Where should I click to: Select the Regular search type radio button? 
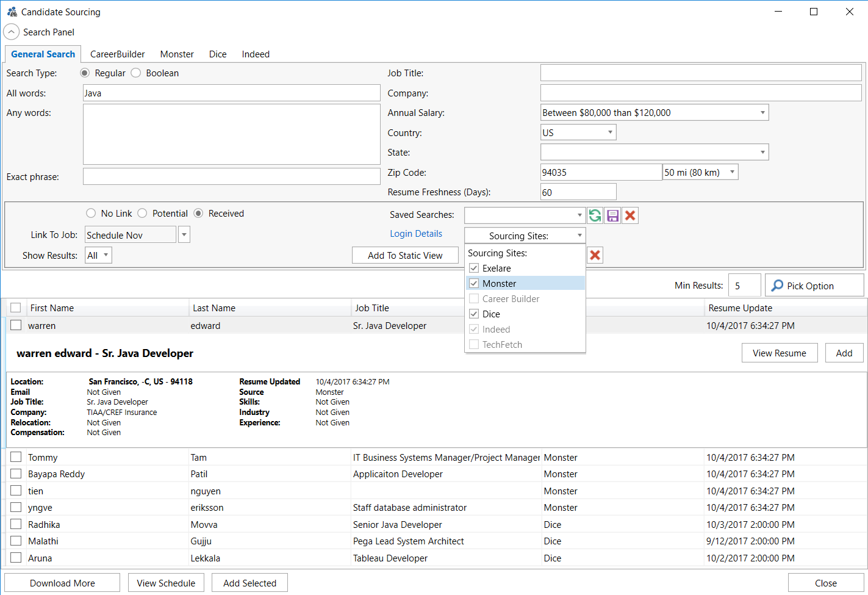[85, 73]
